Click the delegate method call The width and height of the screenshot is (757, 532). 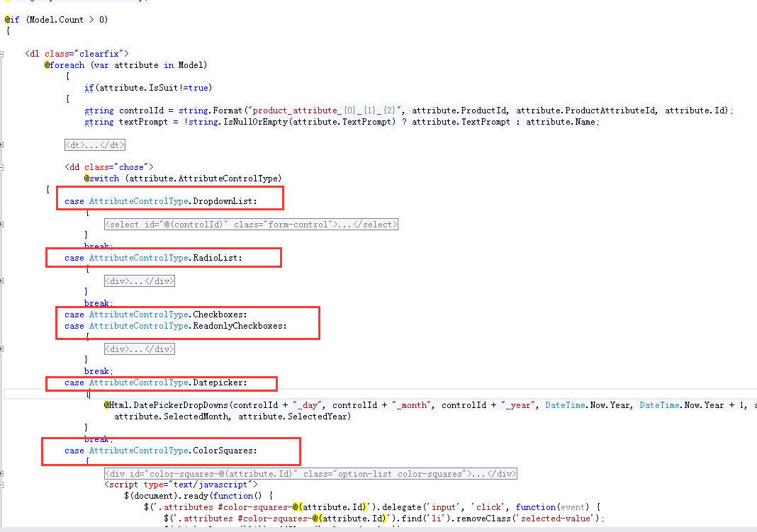pyautogui.click(x=402, y=507)
